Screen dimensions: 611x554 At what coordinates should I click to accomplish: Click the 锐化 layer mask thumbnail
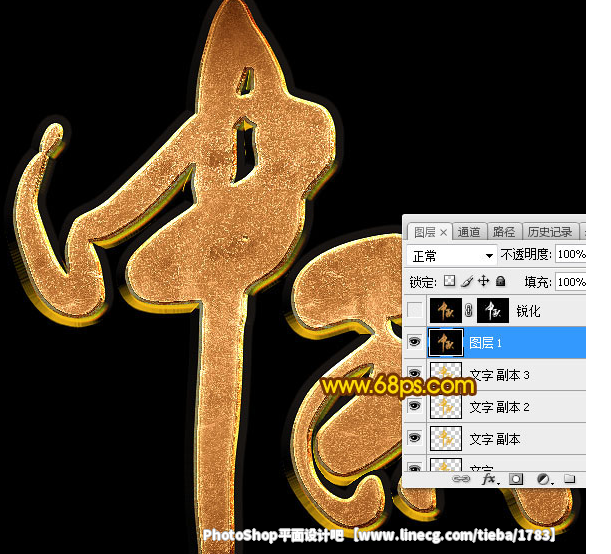[x=494, y=311]
